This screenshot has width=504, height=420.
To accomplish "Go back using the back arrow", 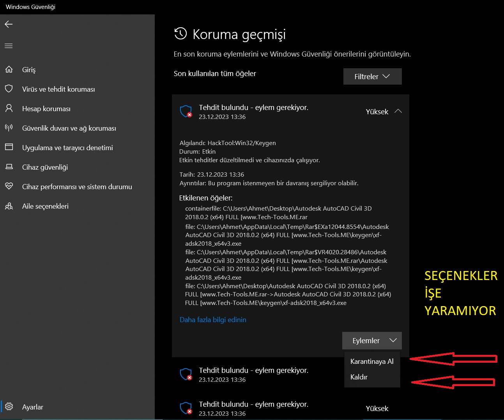I will click(9, 24).
